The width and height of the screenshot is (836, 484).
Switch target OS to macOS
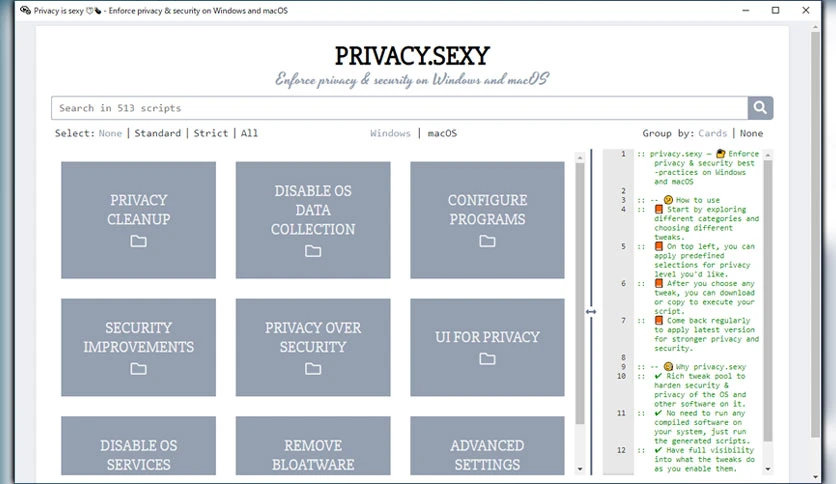click(442, 133)
